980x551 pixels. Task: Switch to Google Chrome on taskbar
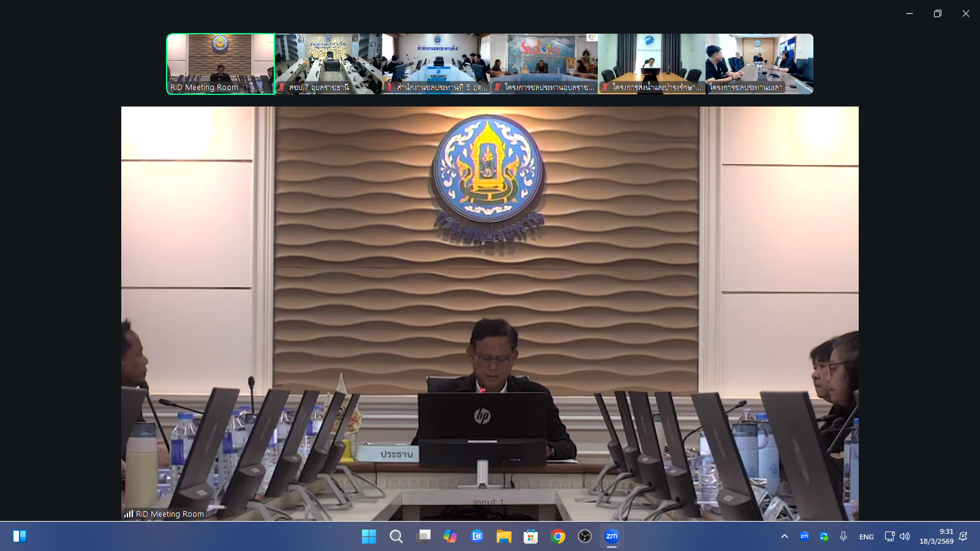[x=558, y=537]
